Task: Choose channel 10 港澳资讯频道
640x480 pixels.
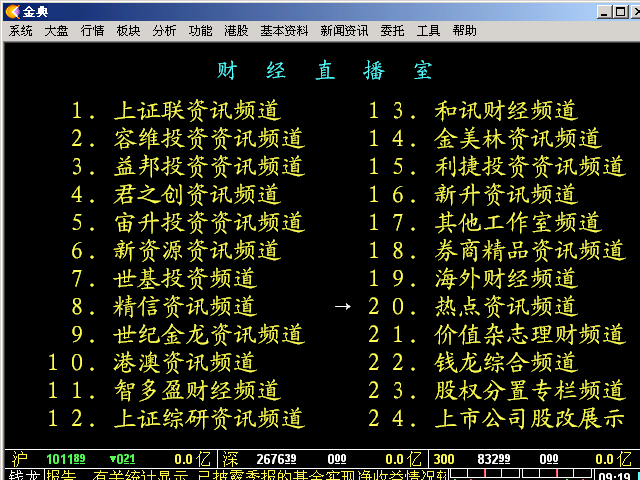Action: tap(153, 362)
